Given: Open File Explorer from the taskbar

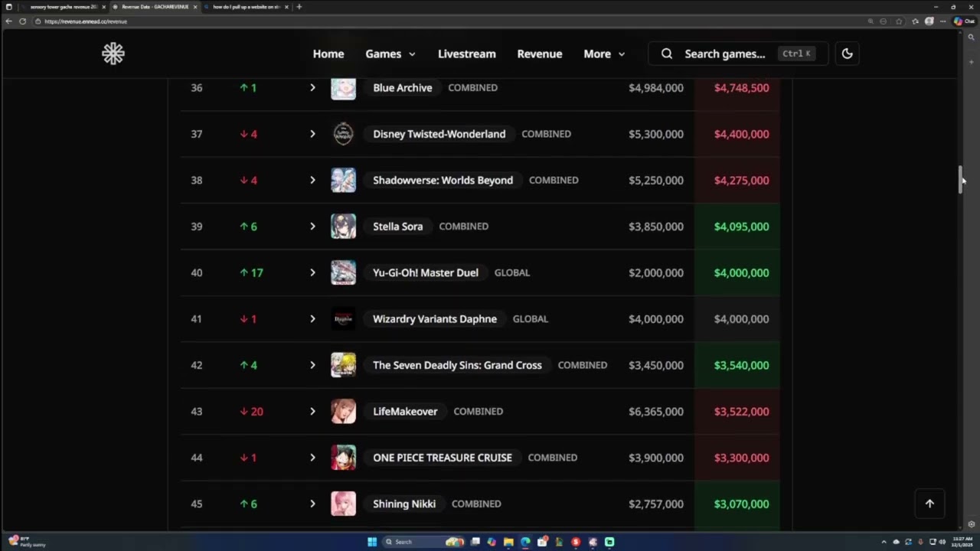Looking at the screenshot, I should tap(508, 542).
